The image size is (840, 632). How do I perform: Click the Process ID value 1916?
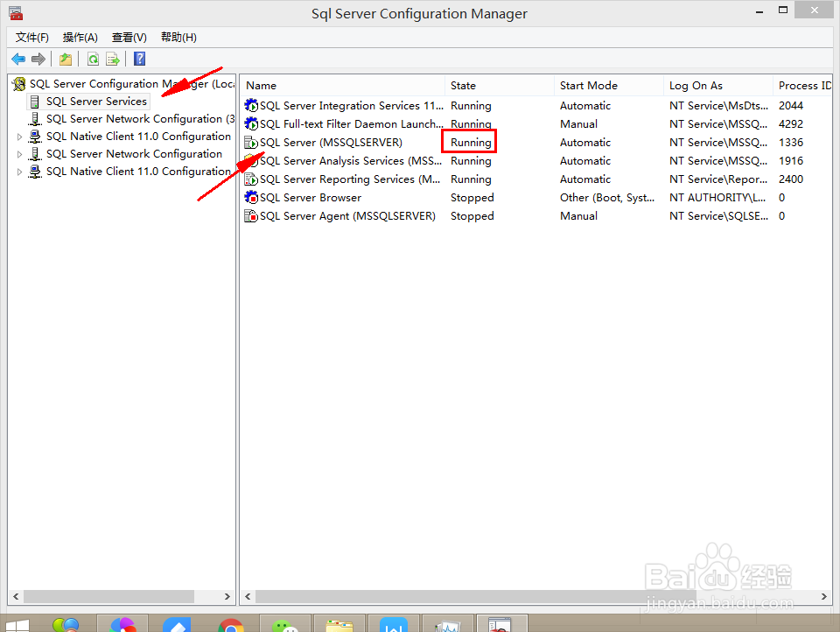(x=791, y=161)
